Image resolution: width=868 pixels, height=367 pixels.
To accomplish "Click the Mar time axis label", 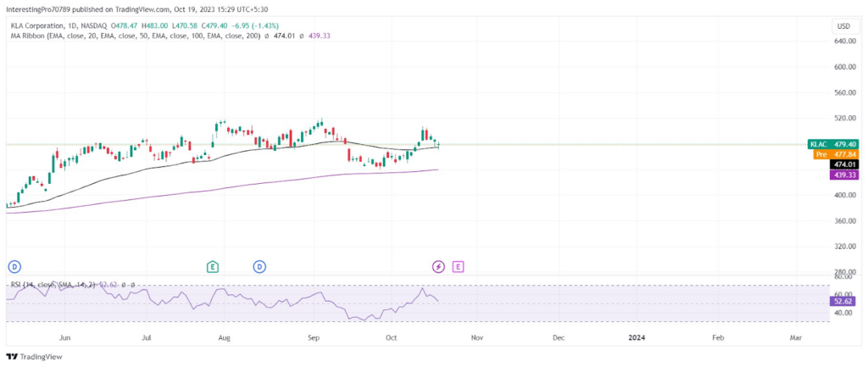I will [x=796, y=337].
